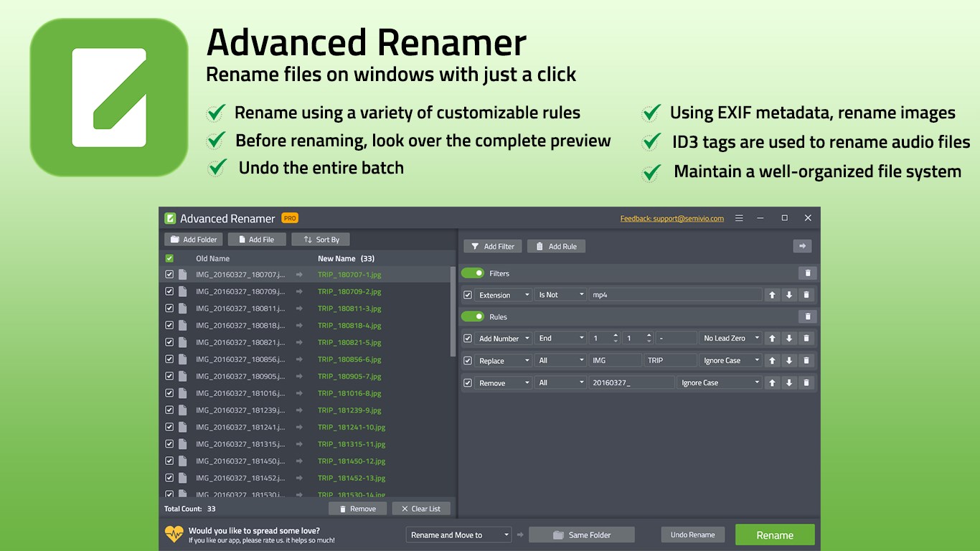The image size is (980, 551).
Task: Open the No Lead Zero dropdown
Action: pyautogui.click(x=730, y=338)
